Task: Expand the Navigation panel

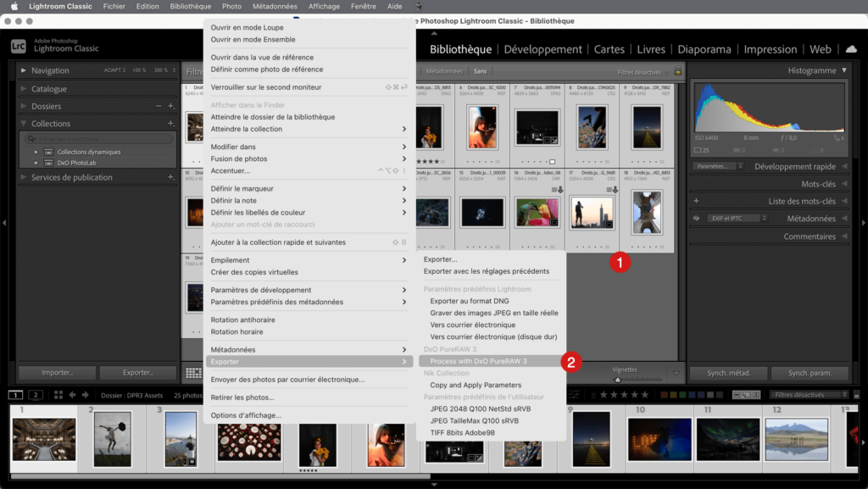Action: (x=23, y=70)
